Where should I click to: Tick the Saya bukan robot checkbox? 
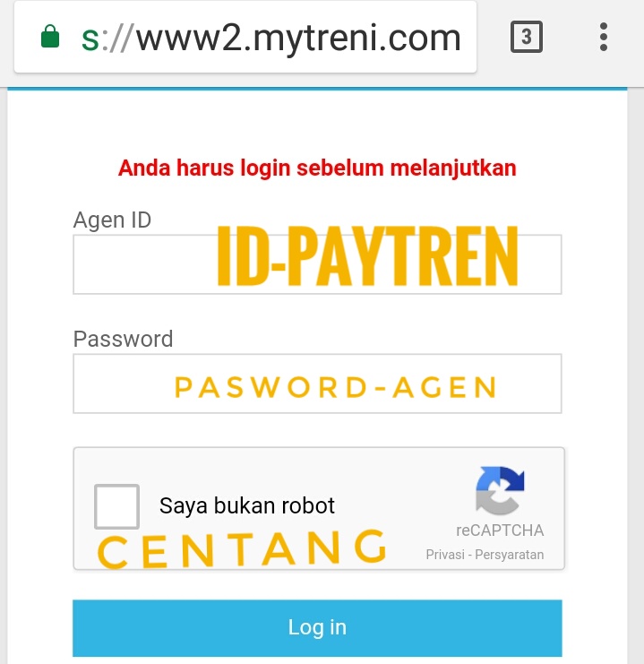click(x=116, y=506)
